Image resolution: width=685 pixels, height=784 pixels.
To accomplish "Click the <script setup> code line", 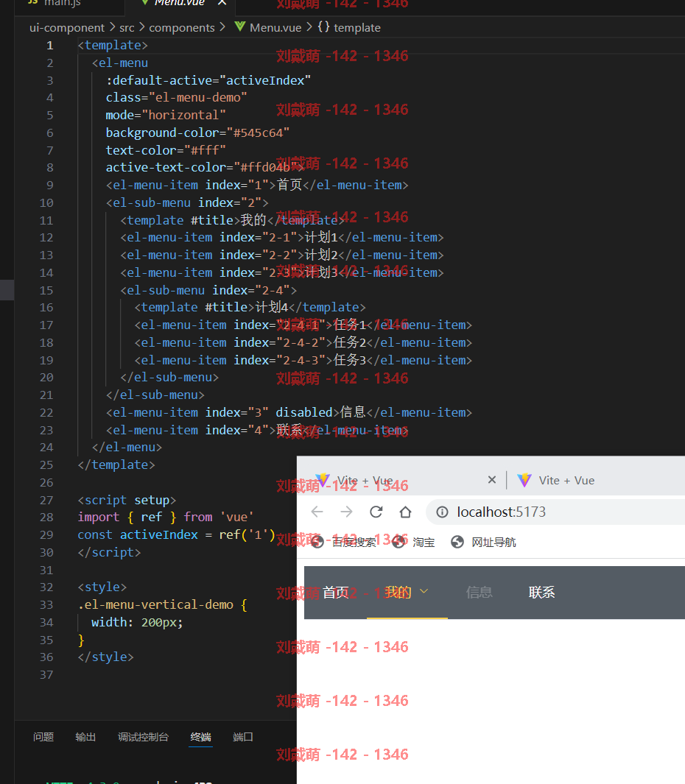I will (127, 501).
